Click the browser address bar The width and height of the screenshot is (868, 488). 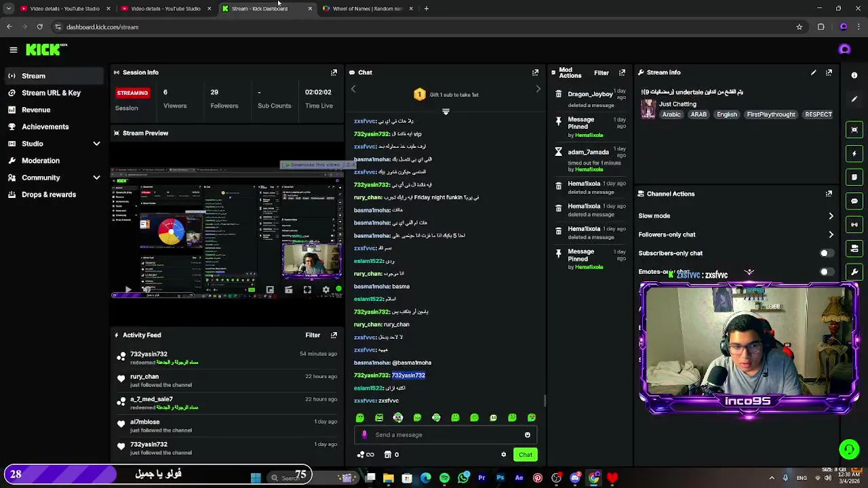[x=427, y=27]
